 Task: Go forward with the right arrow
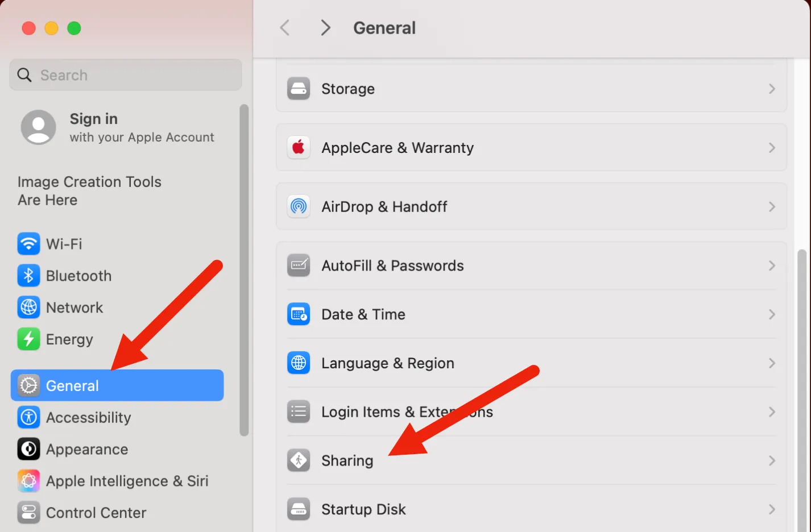coord(325,27)
